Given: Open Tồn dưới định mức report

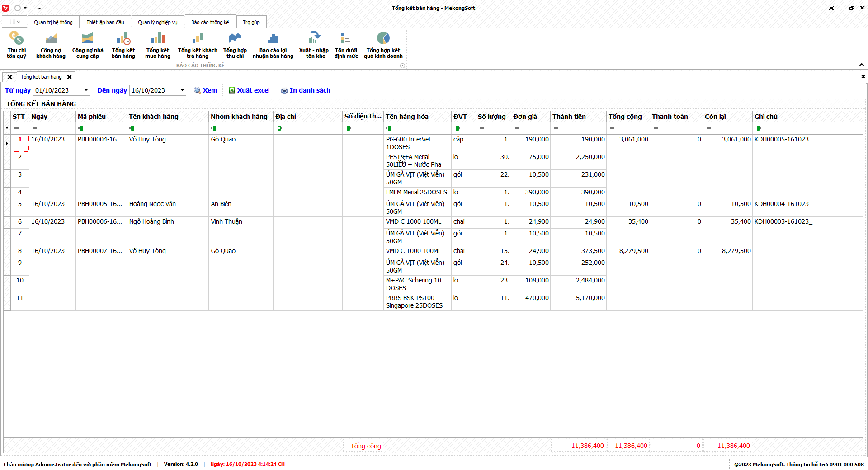Looking at the screenshot, I should click(x=346, y=45).
